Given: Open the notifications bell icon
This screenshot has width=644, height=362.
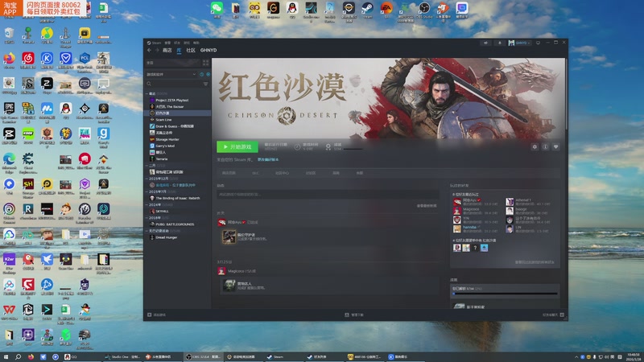Looking at the screenshot, I should click(500, 43).
